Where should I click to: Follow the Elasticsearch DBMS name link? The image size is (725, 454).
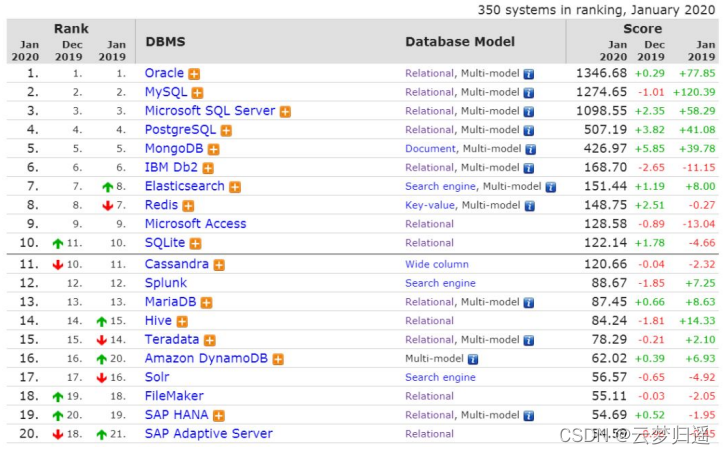(184, 186)
